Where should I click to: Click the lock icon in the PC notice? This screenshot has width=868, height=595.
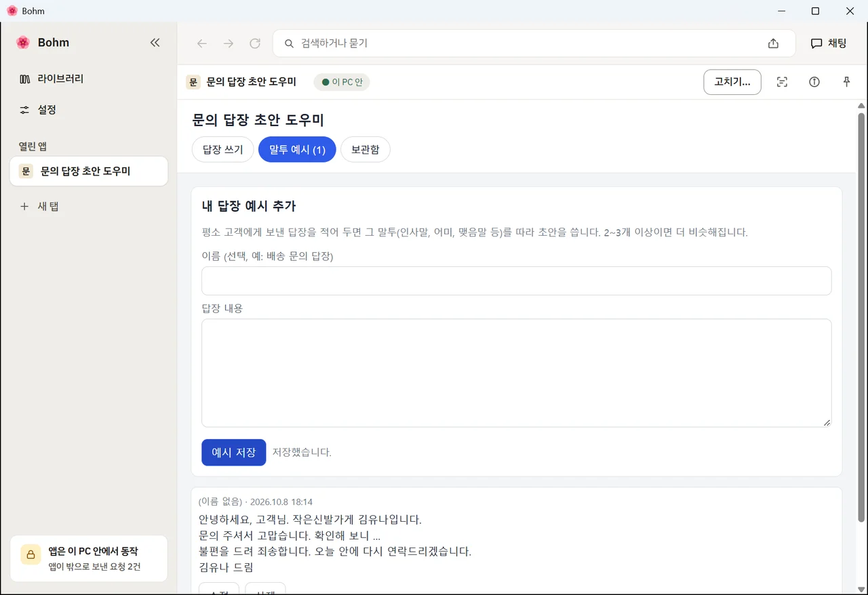(31, 554)
